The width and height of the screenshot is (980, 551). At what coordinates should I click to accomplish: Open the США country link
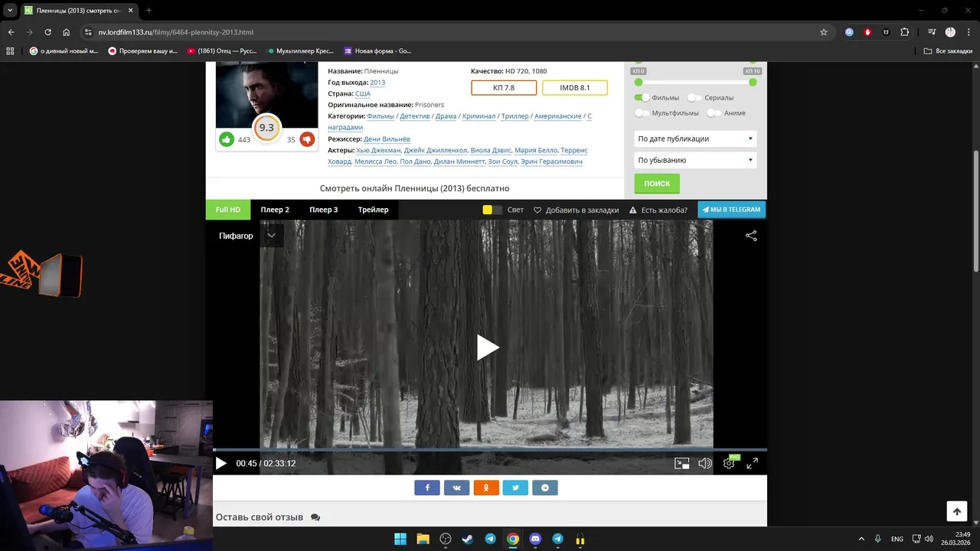363,93
